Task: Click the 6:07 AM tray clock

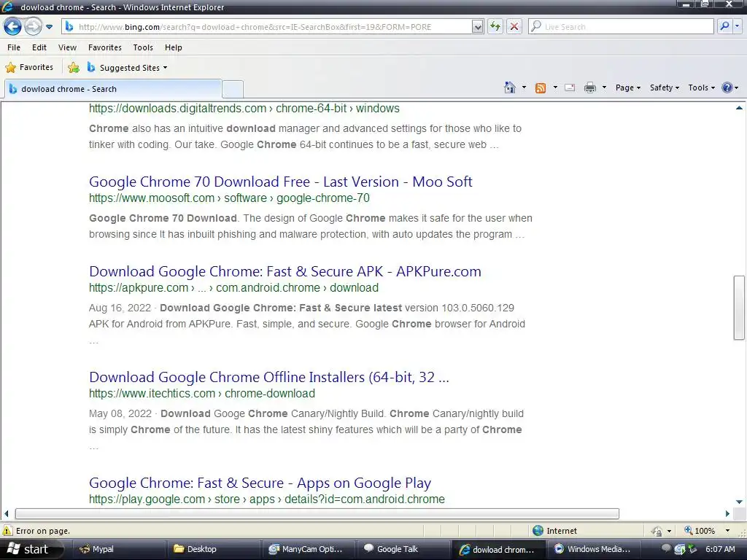Action: point(720,549)
